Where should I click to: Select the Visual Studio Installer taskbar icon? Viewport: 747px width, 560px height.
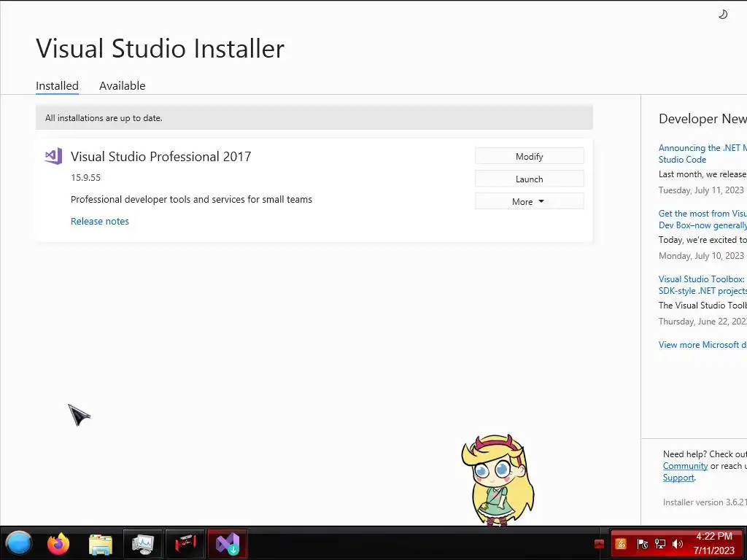tap(228, 544)
